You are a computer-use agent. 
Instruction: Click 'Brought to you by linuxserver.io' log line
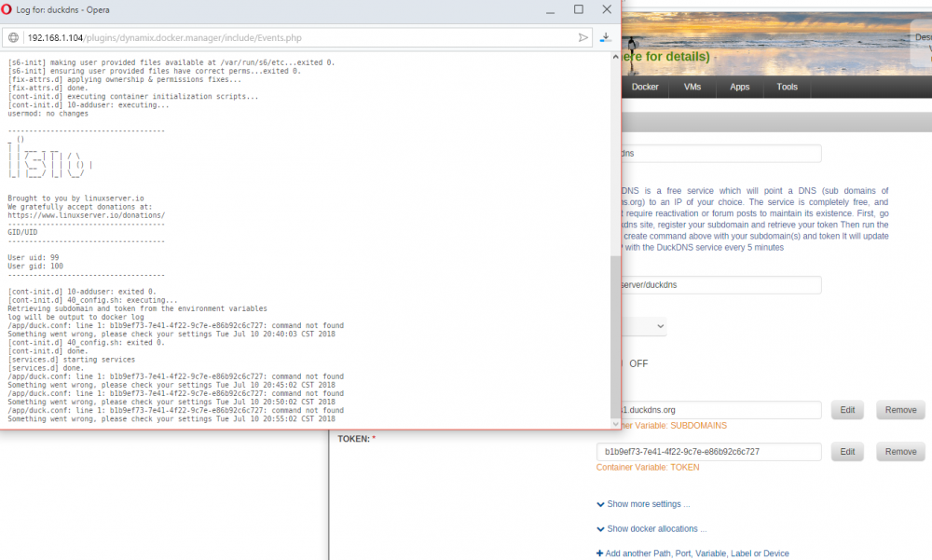click(x=75, y=198)
